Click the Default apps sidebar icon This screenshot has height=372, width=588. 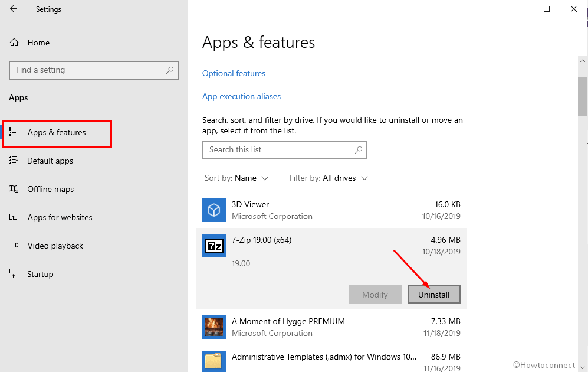[14, 160]
